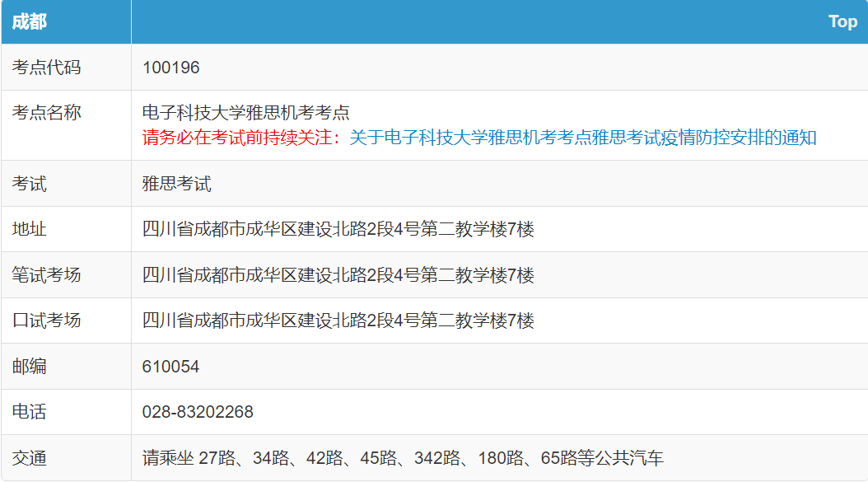Viewport: 868px width, 482px height.
Task: Open the blue 疫情防控安排的通知 link
Action: click(x=582, y=138)
